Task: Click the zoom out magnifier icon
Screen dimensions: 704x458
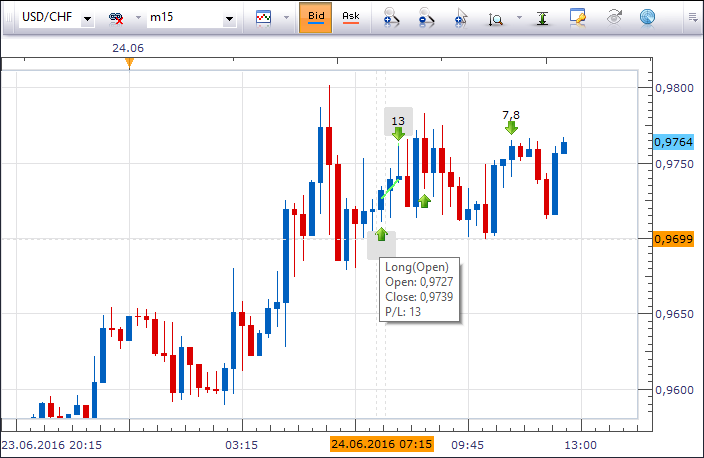Action: pyautogui.click(x=426, y=18)
